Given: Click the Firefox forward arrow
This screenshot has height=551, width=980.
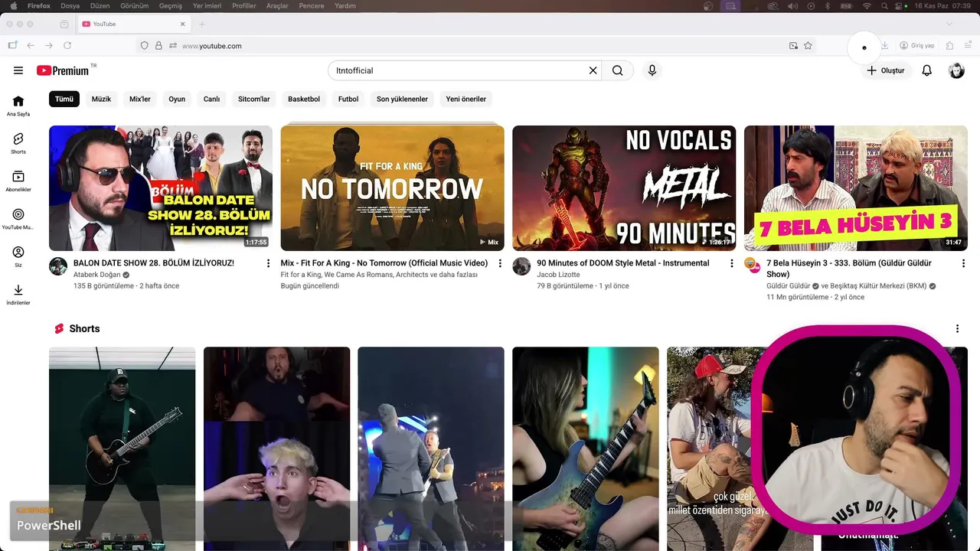Looking at the screenshot, I should 49,46.
